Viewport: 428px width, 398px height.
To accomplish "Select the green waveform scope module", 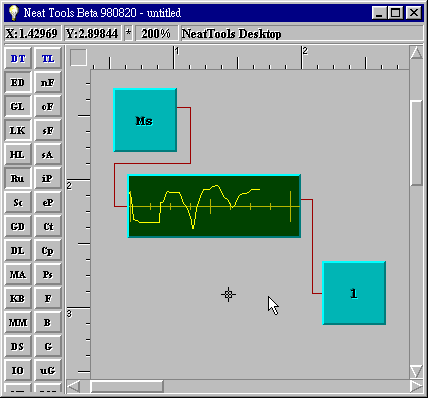I will [214, 206].
